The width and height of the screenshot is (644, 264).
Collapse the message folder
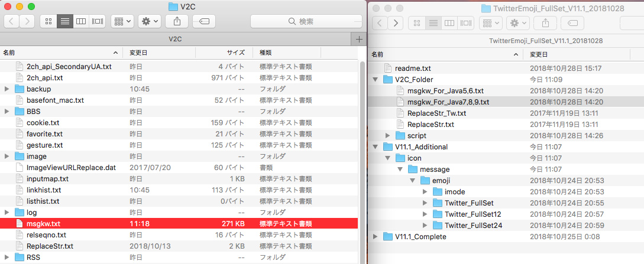tap(400, 170)
